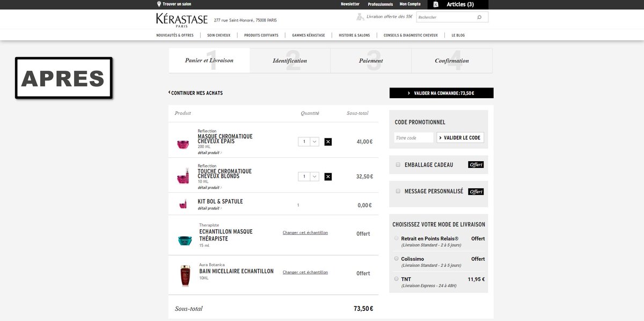Click the Touche Chromatique product thumbnail
This screenshot has width=644, height=321.
(184, 176)
